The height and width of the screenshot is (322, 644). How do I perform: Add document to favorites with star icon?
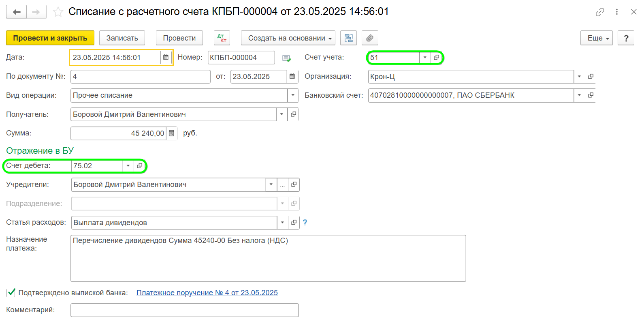[58, 12]
